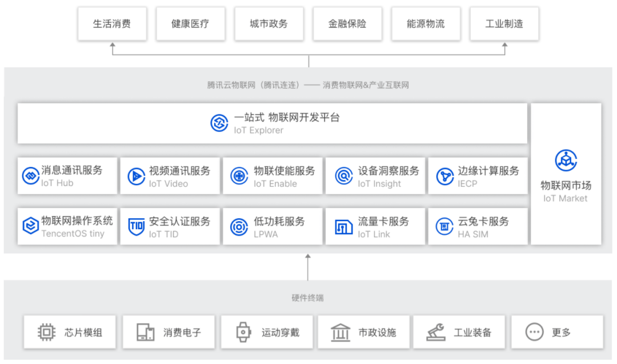Click the IoT TID security authentication icon
The height and width of the screenshot is (364, 617).
136,226
